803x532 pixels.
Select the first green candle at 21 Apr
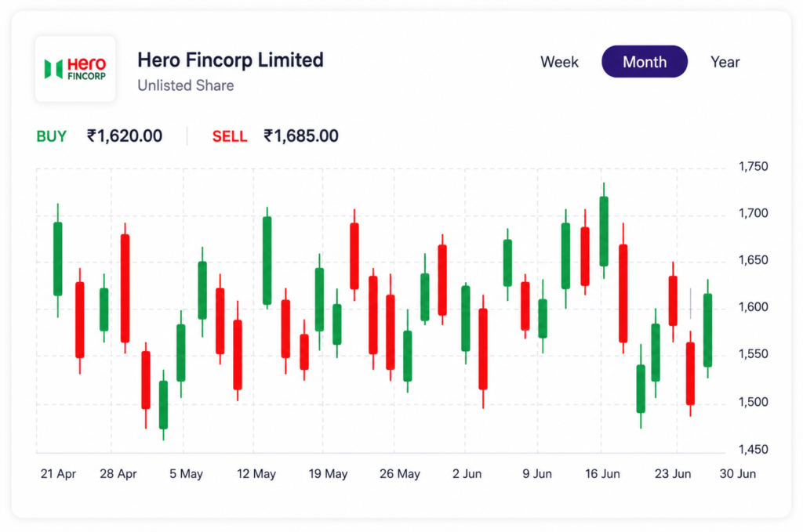click(x=58, y=259)
